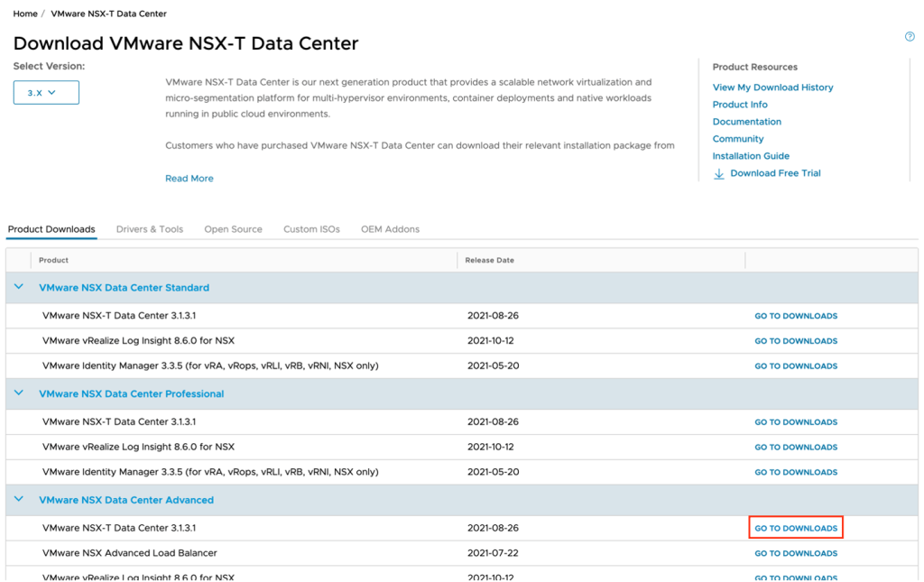Expand description with Read More link
This screenshot has width=924, height=582.
[x=189, y=179]
